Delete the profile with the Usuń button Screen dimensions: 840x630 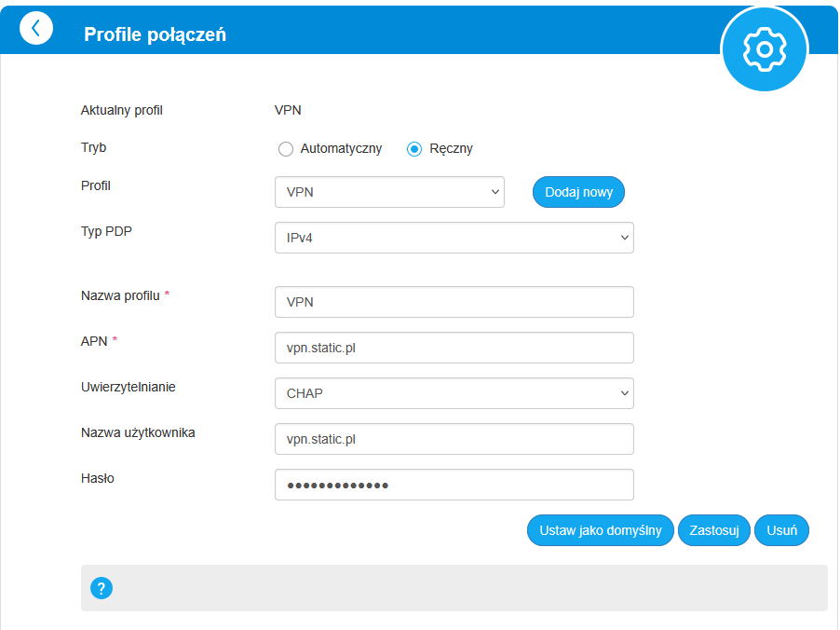click(781, 530)
